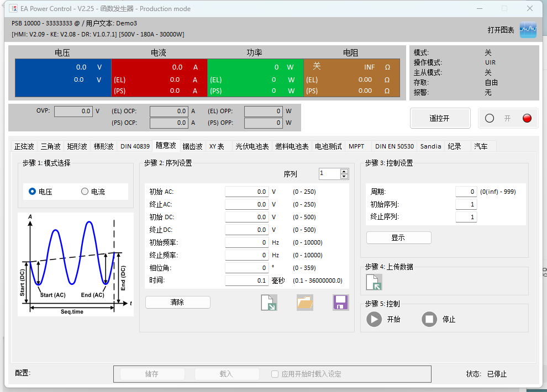
Task: Open the 锯齿波 tab
Action: click(x=193, y=146)
